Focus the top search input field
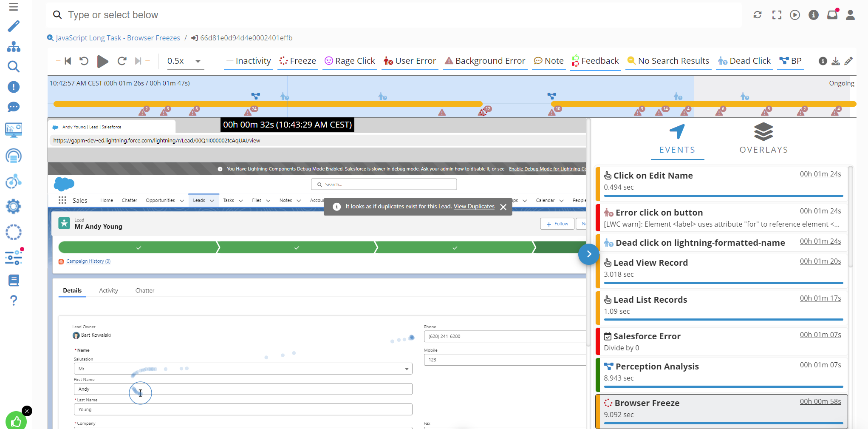Viewport: 868px width, 429px height. [394, 15]
